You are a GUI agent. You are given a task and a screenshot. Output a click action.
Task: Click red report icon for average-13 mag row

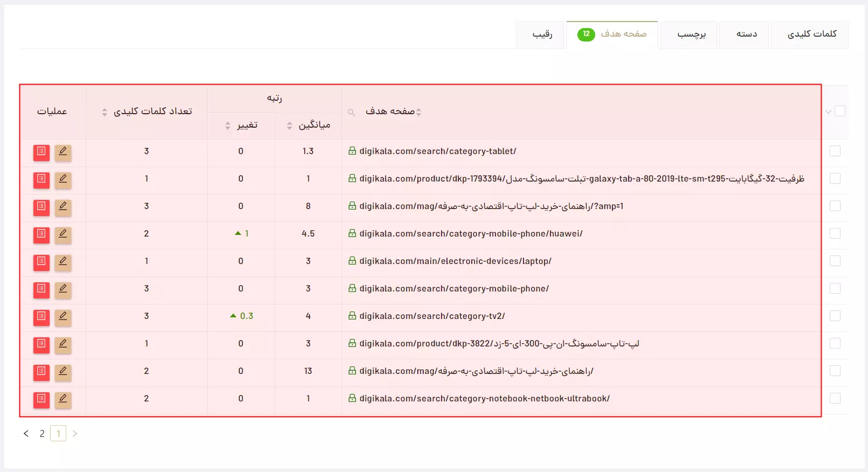pyautogui.click(x=42, y=372)
